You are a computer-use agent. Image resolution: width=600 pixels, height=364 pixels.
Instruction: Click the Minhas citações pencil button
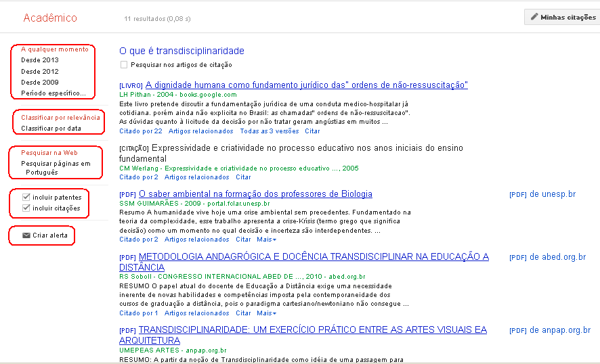[x=562, y=17]
